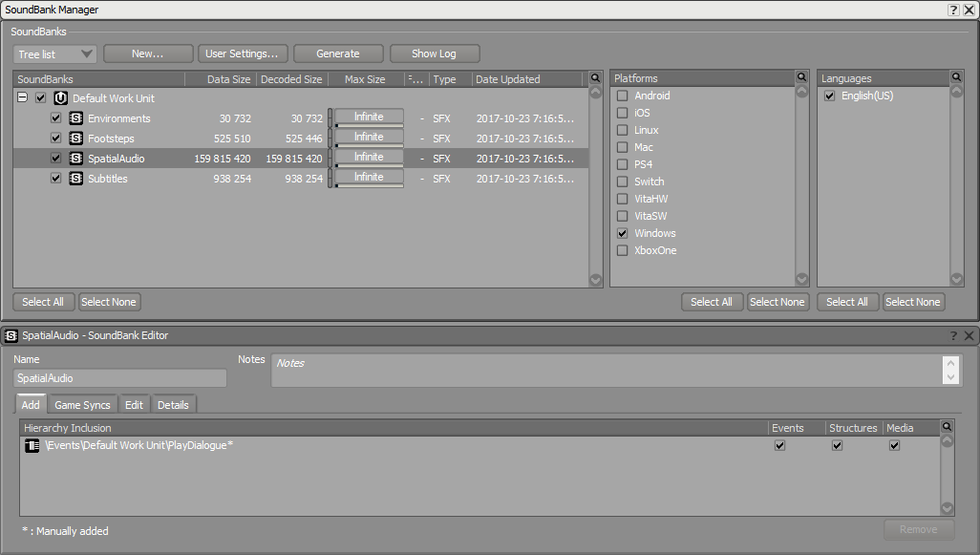Click SoundBanks list scroll down arrow

tap(596, 279)
